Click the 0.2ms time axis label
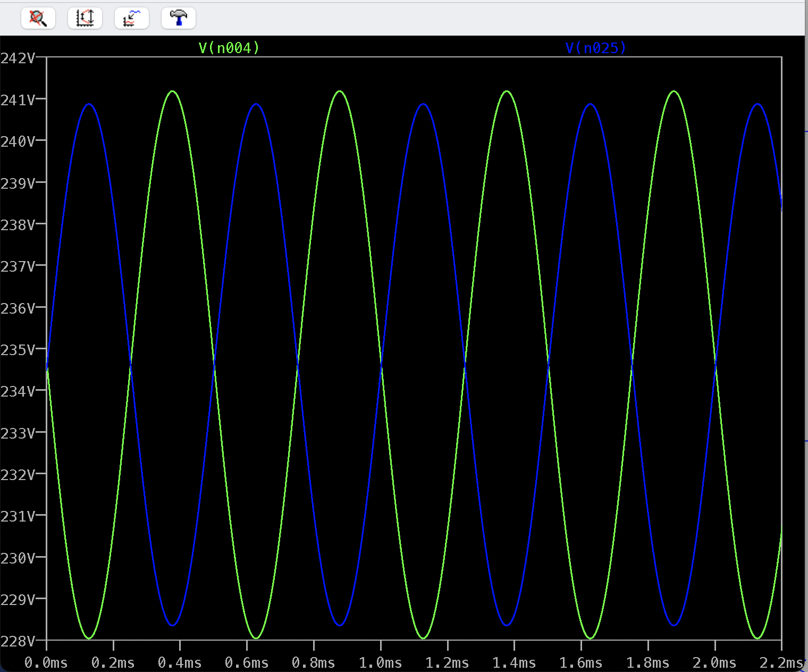Viewport: 808px width, 672px height. (113, 663)
